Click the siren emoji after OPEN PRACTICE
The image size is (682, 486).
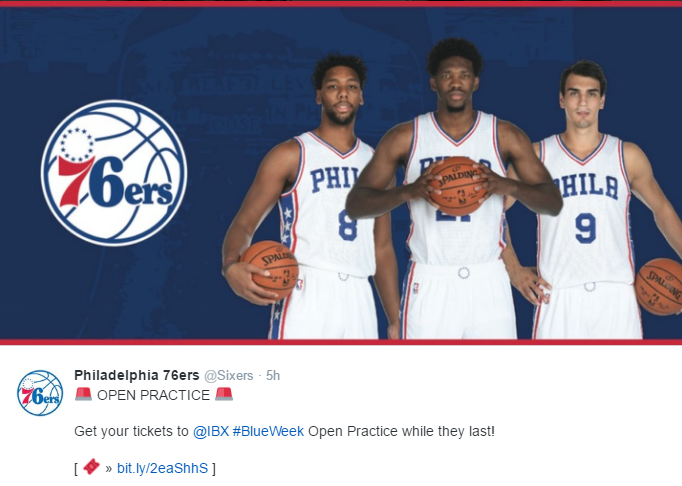[x=224, y=394]
